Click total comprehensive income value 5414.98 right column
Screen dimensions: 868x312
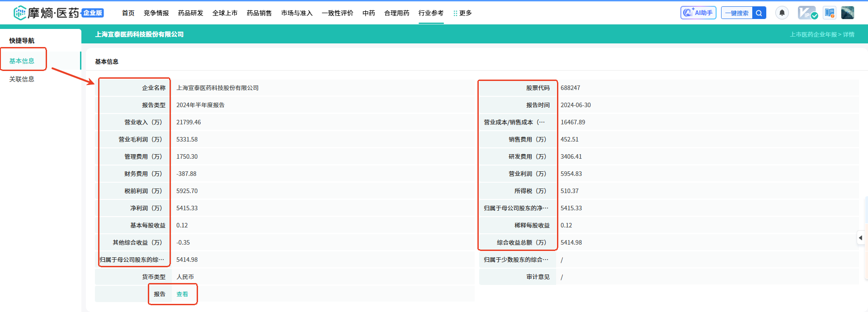pos(571,242)
